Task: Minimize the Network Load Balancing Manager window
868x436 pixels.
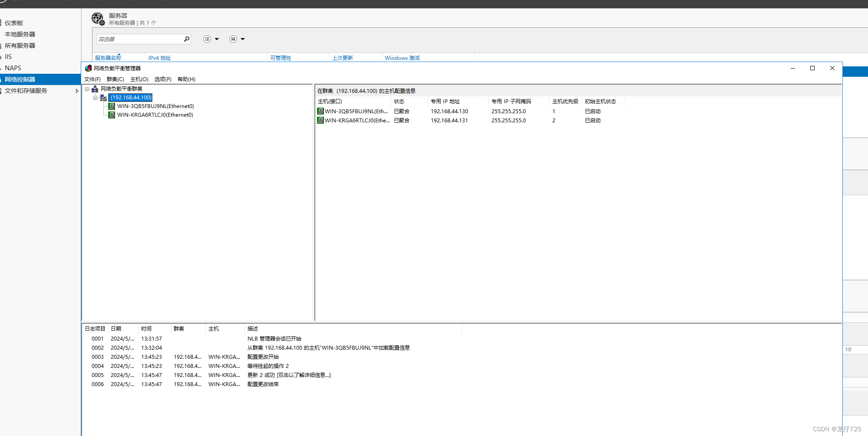Action: (x=793, y=68)
